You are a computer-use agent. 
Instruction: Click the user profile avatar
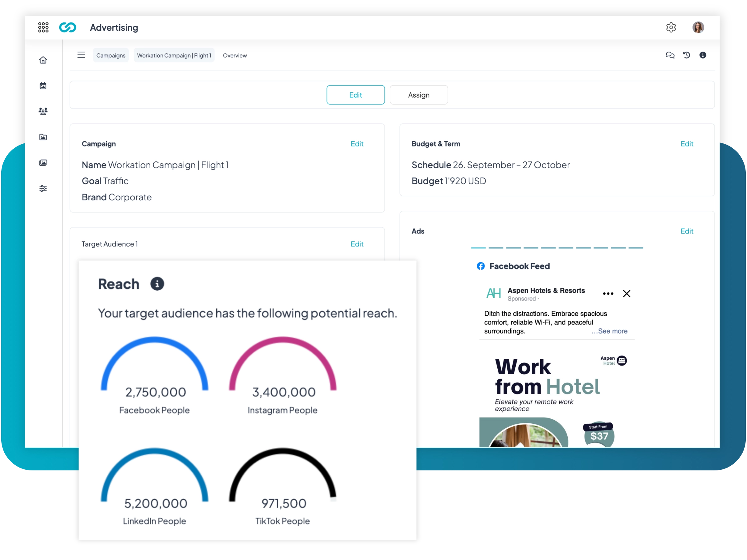tap(698, 27)
